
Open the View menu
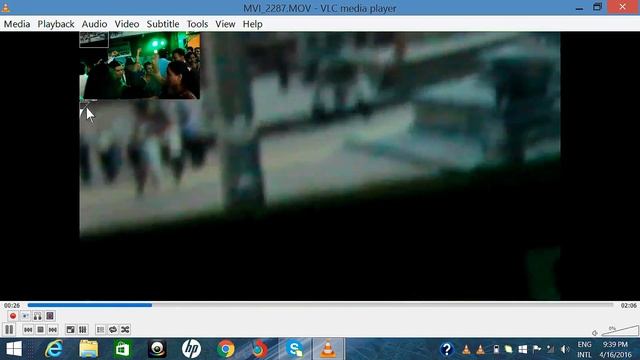(225, 24)
